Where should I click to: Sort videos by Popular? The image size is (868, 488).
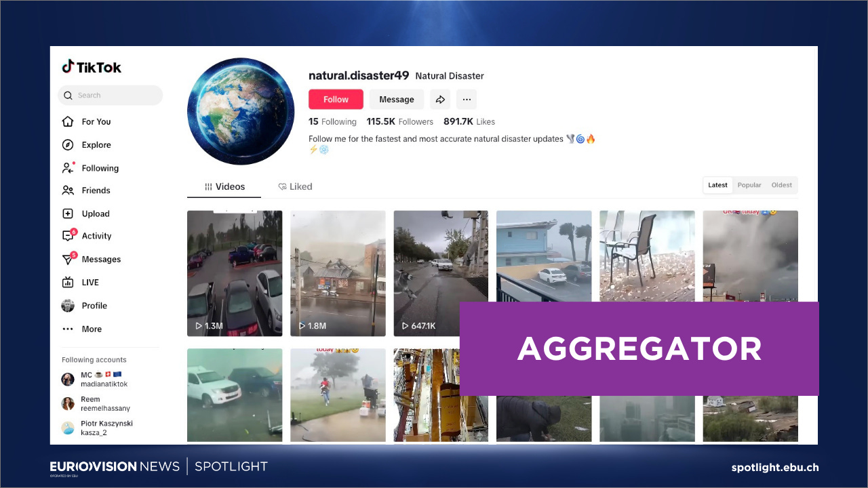pos(749,185)
